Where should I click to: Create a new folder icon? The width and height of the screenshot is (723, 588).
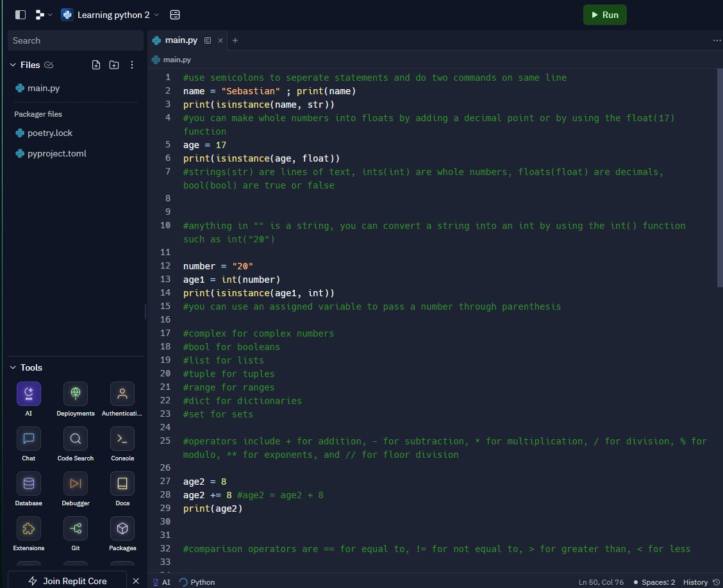coord(114,65)
